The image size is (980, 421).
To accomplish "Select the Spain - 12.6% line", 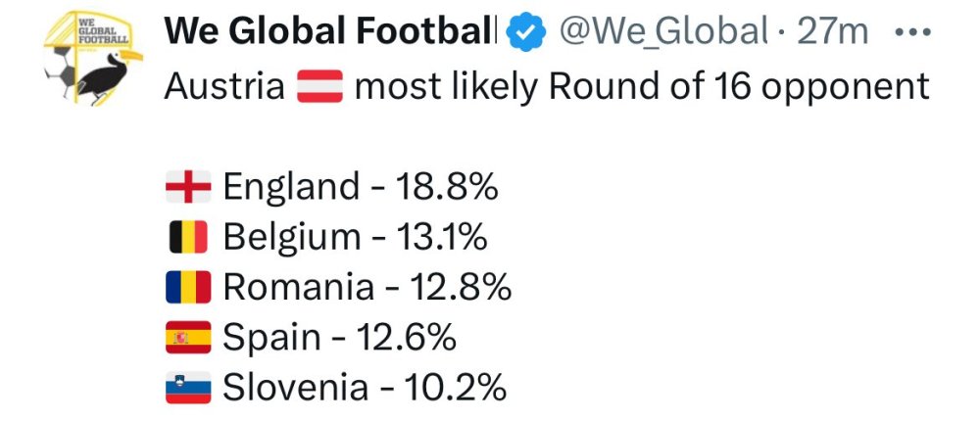I will point(339,338).
